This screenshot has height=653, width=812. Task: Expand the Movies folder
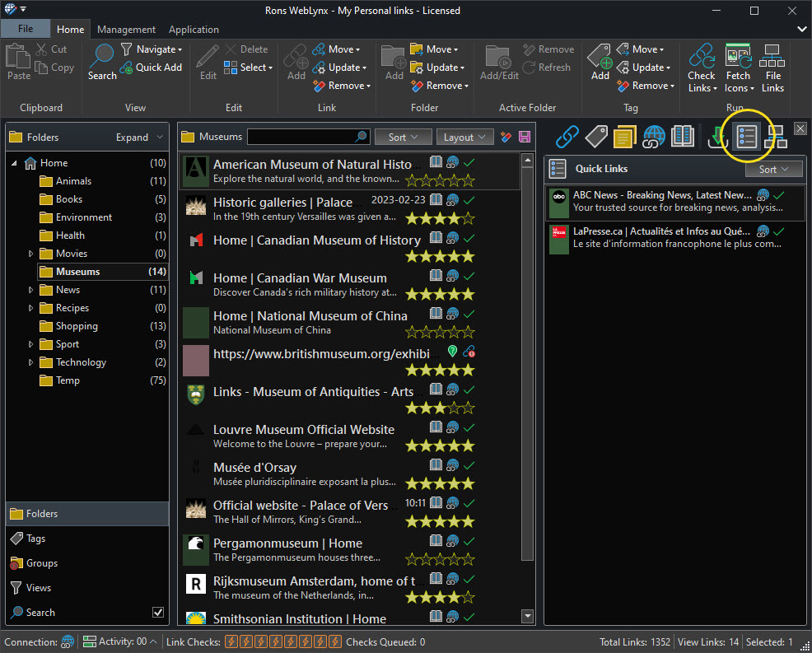coord(30,254)
